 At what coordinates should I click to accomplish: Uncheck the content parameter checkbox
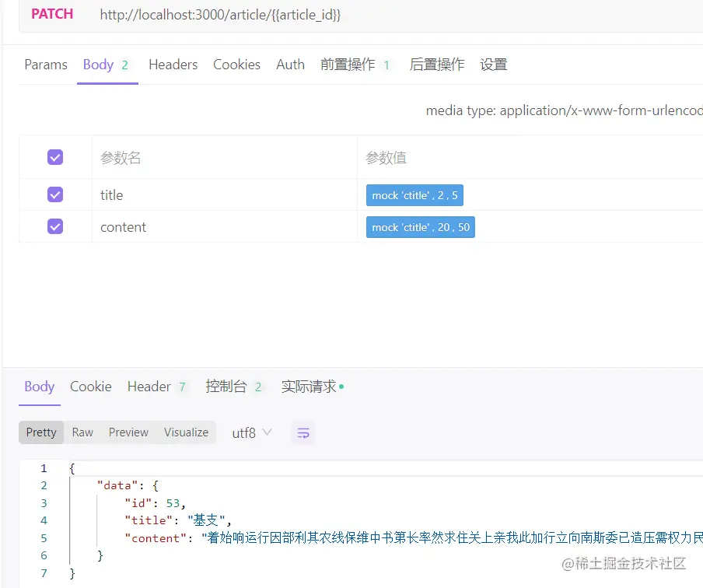[x=55, y=226]
